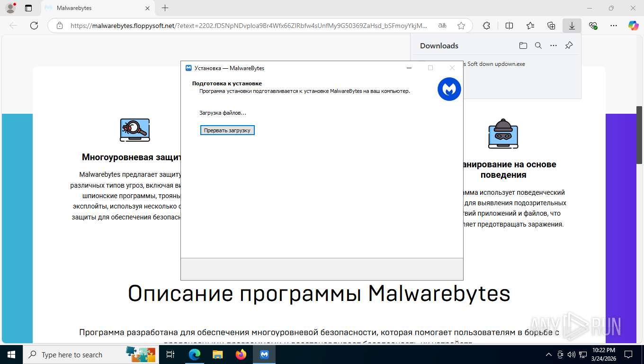The width and height of the screenshot is (644, 364).
Task: Click the Загрузка файлов status text
Action: click(x=223, y=113)
